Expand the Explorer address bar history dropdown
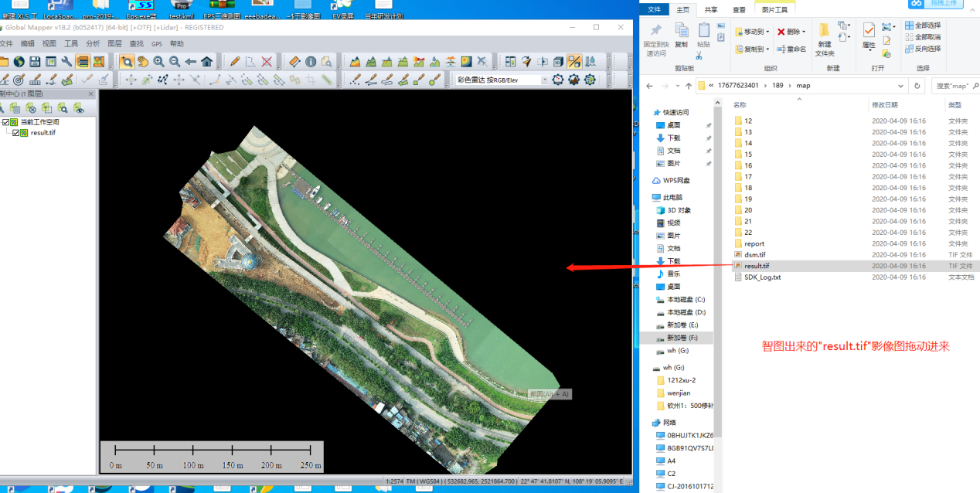The height and width of the screenshot is (493, 980). point(901,86)
